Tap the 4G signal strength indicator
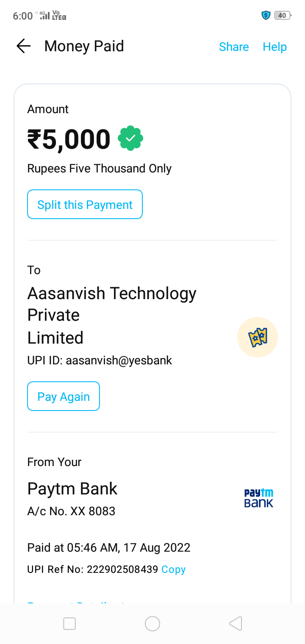Image resolution: width=305 pixels, height=644 pixels. 43,16
